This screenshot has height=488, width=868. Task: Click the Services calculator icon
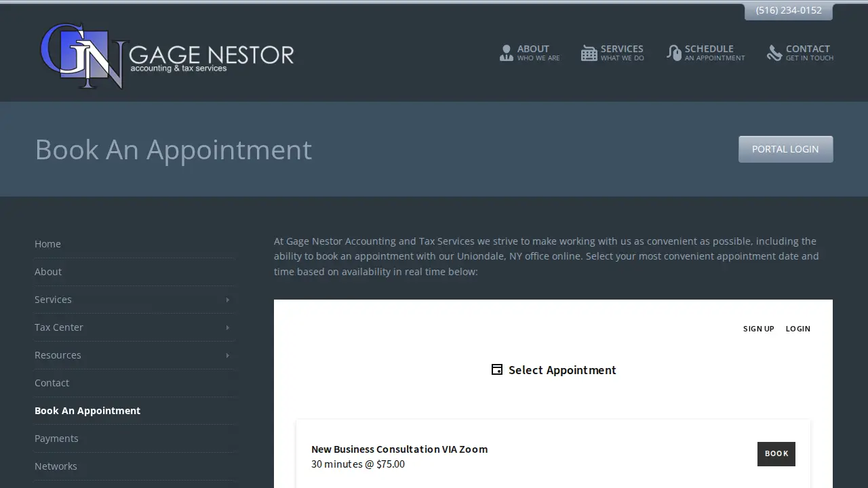click(589, 53)
